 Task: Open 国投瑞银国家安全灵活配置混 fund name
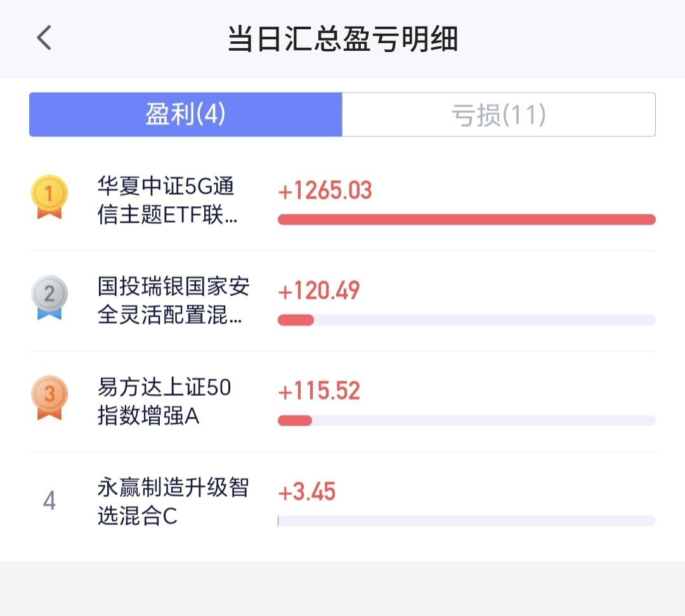[173, 301]
